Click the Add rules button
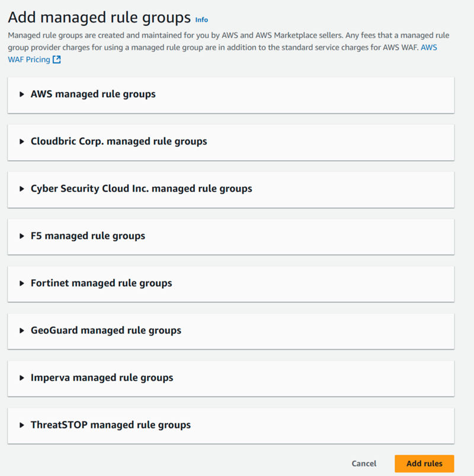This screenshot has height=476, width=474. (x=424, y=464)
